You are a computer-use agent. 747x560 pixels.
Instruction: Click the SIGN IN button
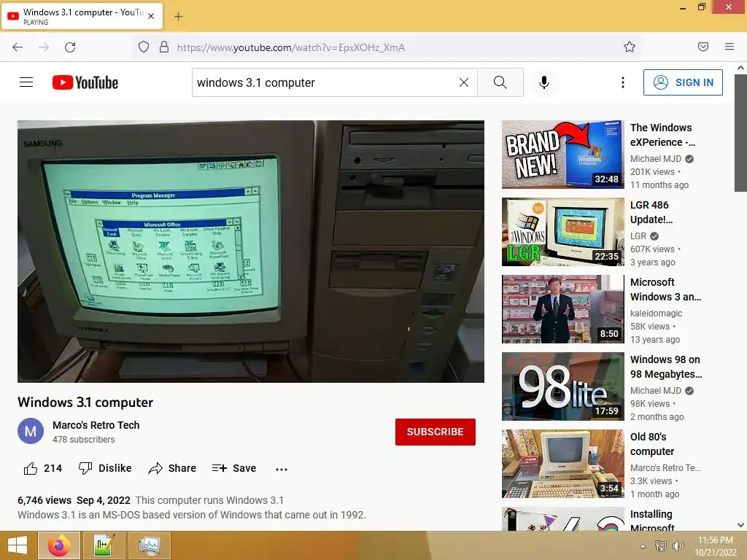pos(683,82)
